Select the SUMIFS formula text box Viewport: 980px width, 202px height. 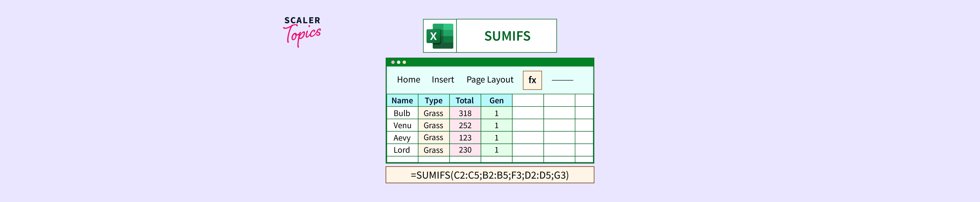pyautogui.click(x=490, y=175)
